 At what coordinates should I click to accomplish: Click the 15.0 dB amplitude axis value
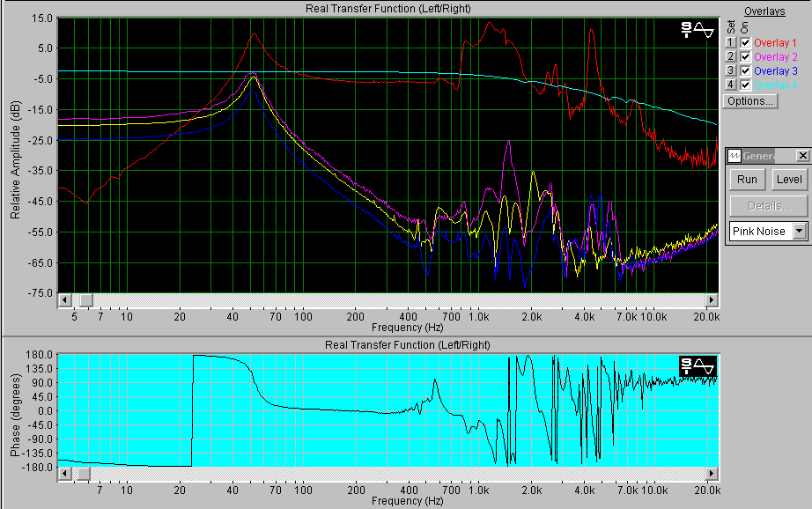[42, 18]
